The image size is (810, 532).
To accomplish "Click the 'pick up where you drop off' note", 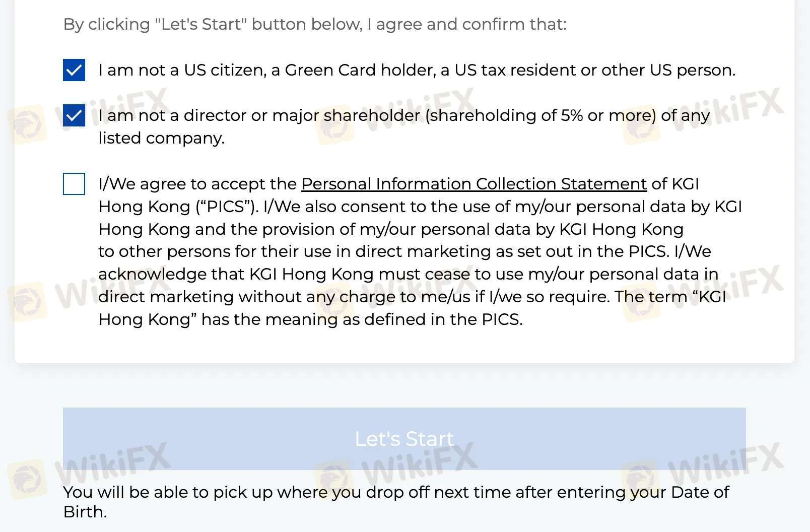I will 396,502.
